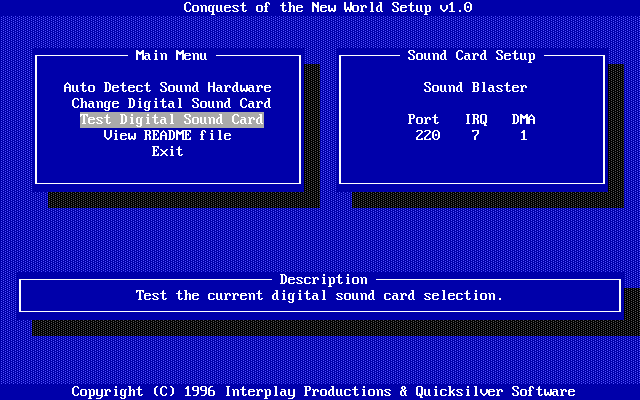Click the Interplay copyright line
This screenshot has width=640, height=400.
(x=323, y=391)
